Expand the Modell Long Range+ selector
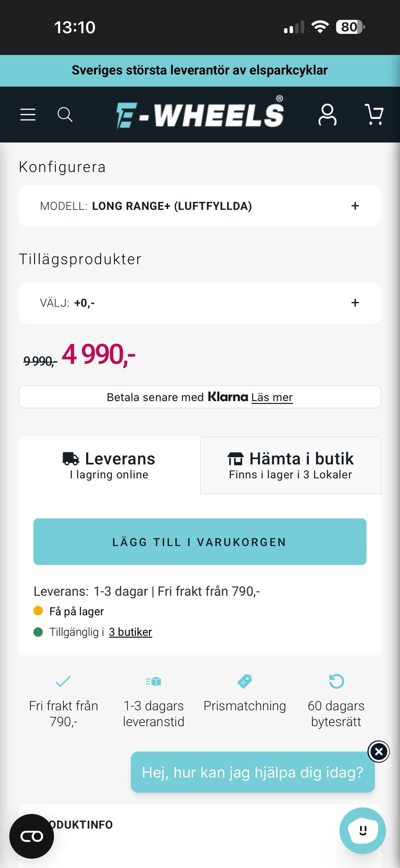Screen dimensions: 400x868 click(200, 206)
